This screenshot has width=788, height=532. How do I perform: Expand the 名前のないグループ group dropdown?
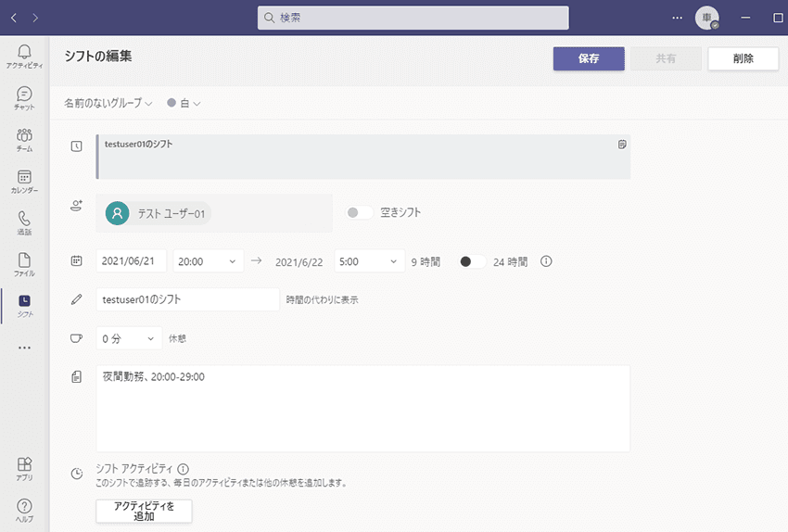coord(108,103)
